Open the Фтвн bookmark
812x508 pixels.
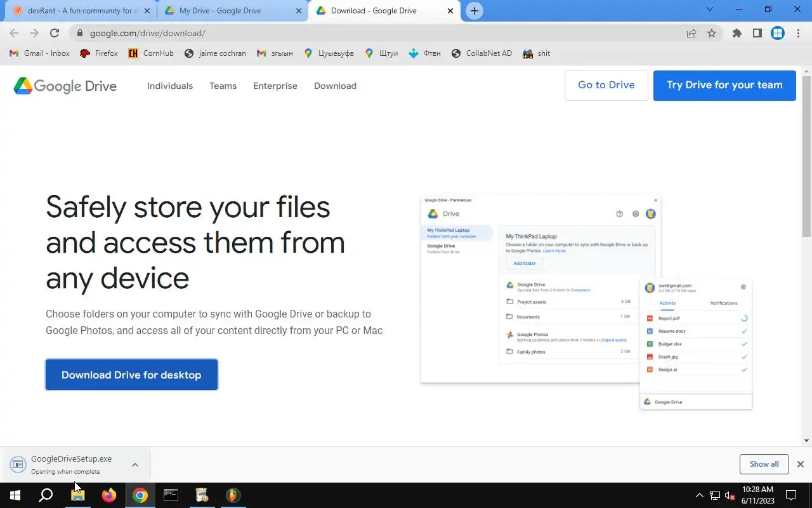424,53
